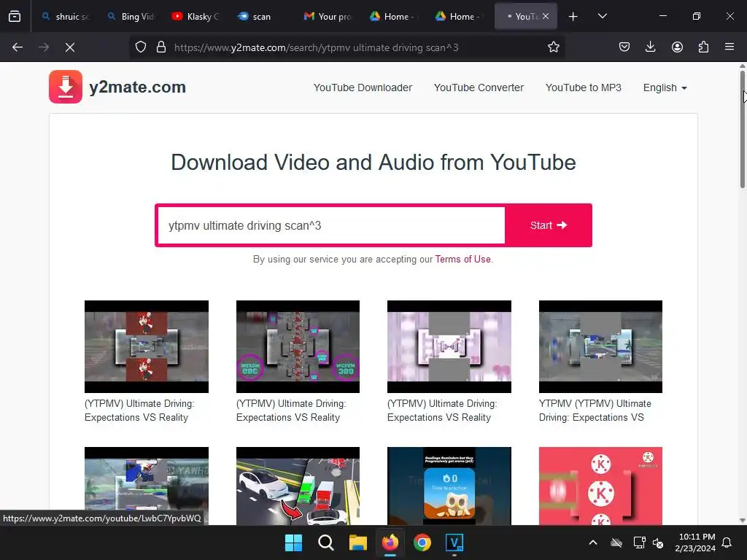Launch Google Chrome from taskbar
747x560 pixels.
pyautogui.click(x=422, y=542)
